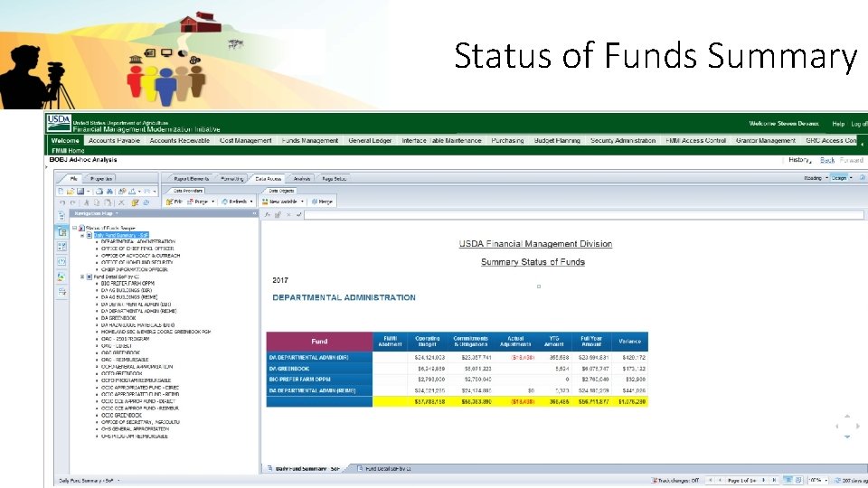Collapse the Navigation Map panel with double arrow

point(255,213)
